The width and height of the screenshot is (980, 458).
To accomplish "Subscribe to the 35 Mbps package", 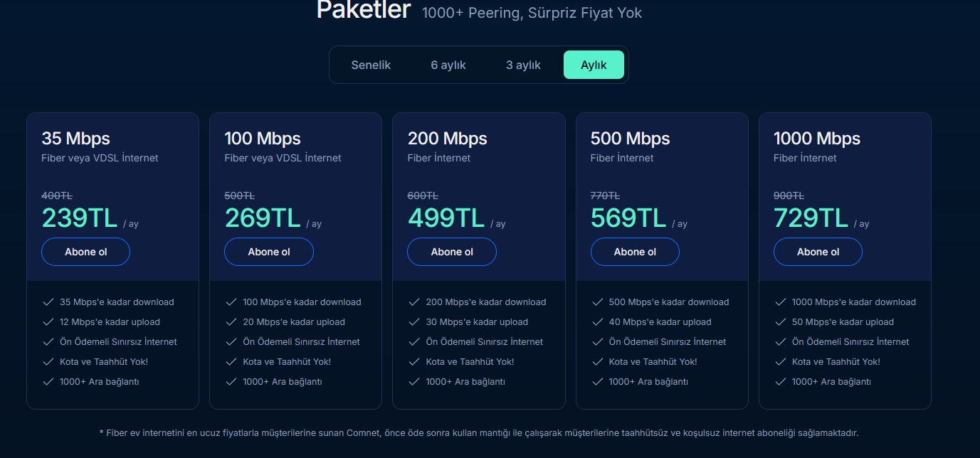I will [x=85, y=252].
